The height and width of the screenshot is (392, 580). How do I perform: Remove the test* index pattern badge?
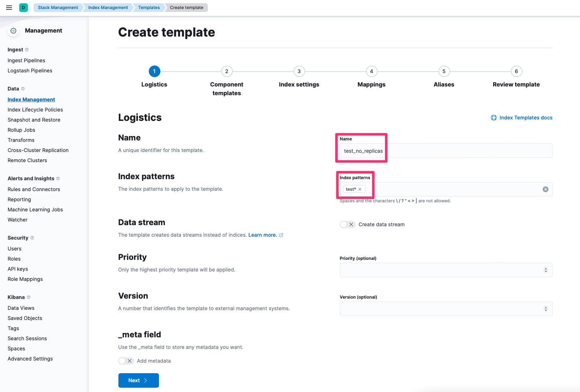[360, 189]
